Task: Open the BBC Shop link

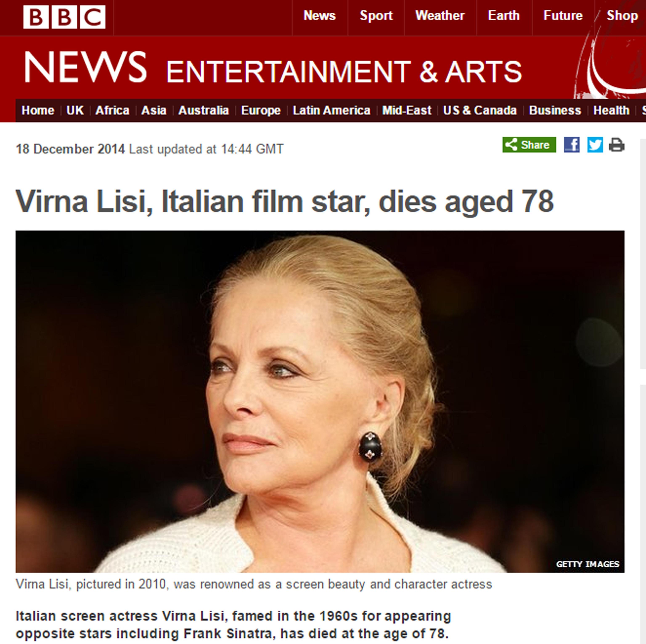Action: (x=622, y=16)
